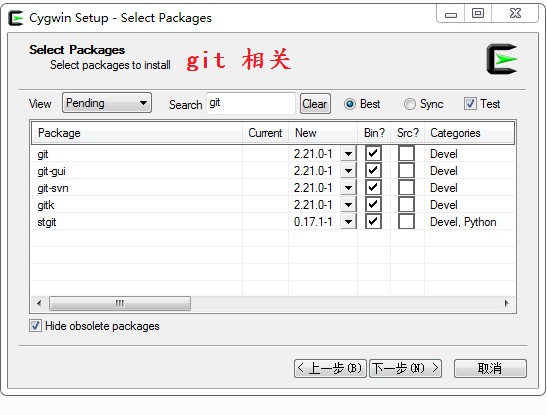The height and width of the screenshot is (415, 547).
Task: Click the large Cygwin logo in the header
Action: click(x=502, y=59)
